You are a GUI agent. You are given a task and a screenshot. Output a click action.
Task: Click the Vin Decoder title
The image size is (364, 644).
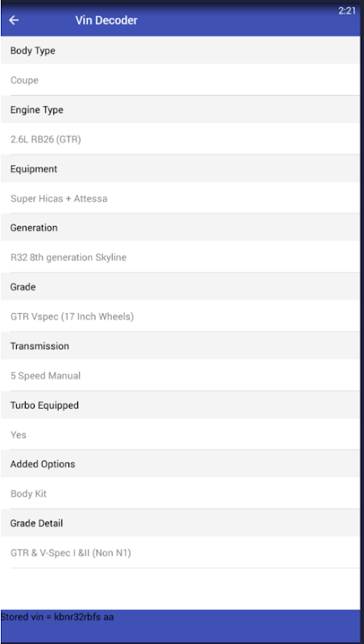coord(106,20)
